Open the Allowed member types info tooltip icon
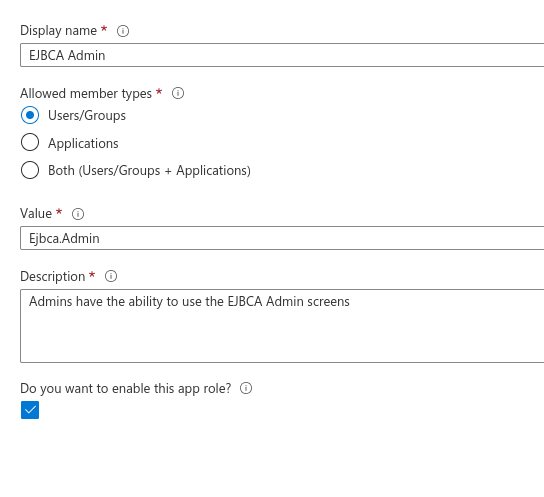 coord(178,93)
